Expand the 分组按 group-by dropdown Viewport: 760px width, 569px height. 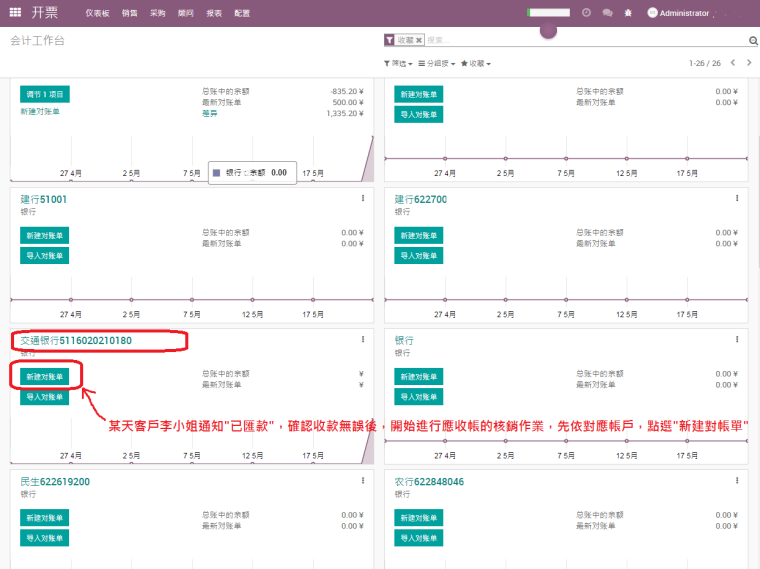coord(437,63)
